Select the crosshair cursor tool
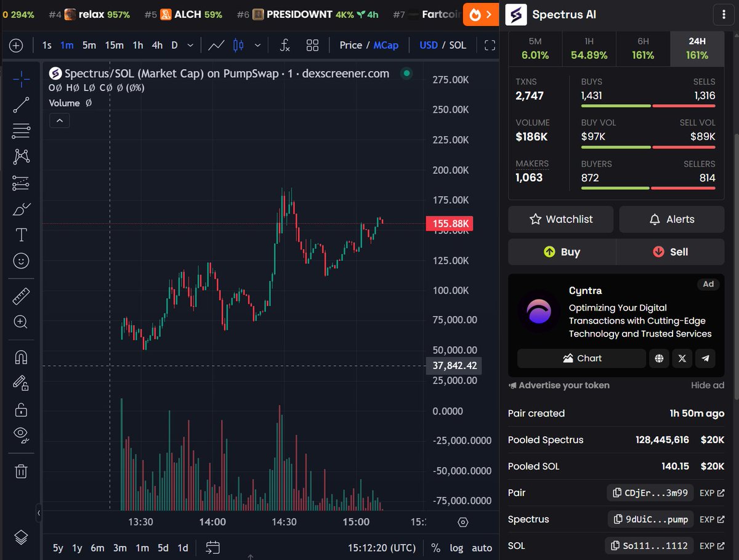Viewport: 739px width, 560px height. click(21, 79)
